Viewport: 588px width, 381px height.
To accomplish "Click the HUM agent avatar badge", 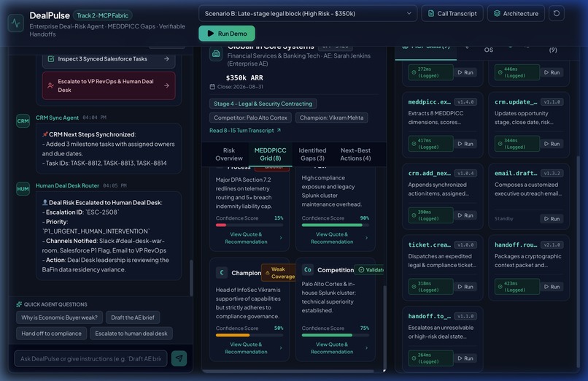I will pyautogui.click(x=23, y=188).
